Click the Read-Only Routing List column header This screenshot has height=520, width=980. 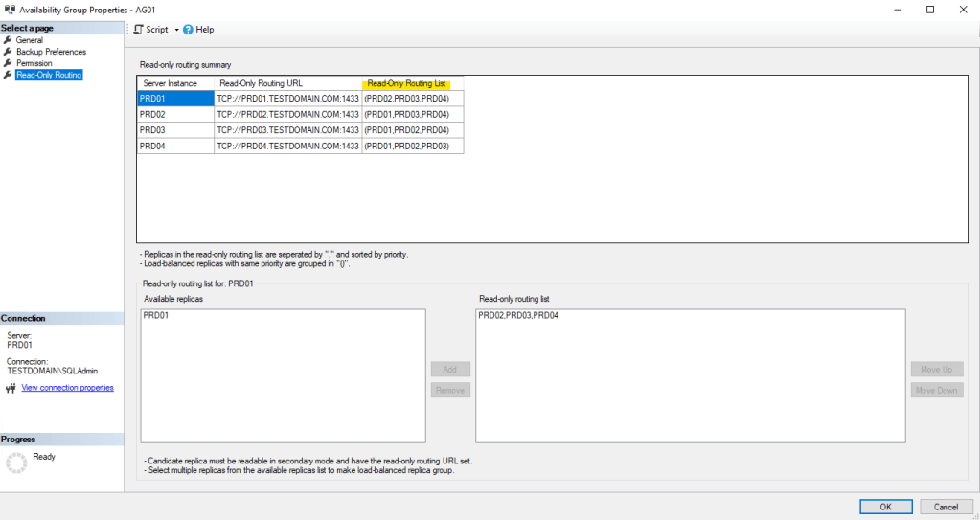413,83
